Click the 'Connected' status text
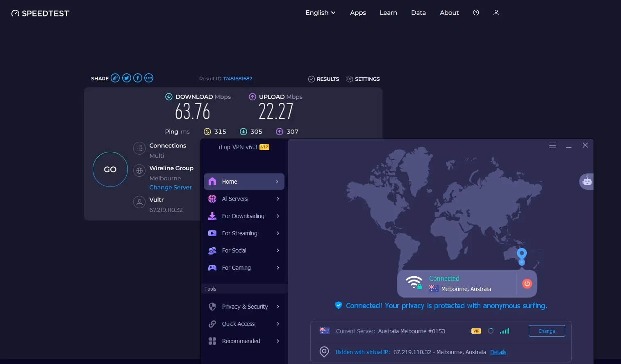The height and width of the screenshot is (364, 621). click(444, 278)
